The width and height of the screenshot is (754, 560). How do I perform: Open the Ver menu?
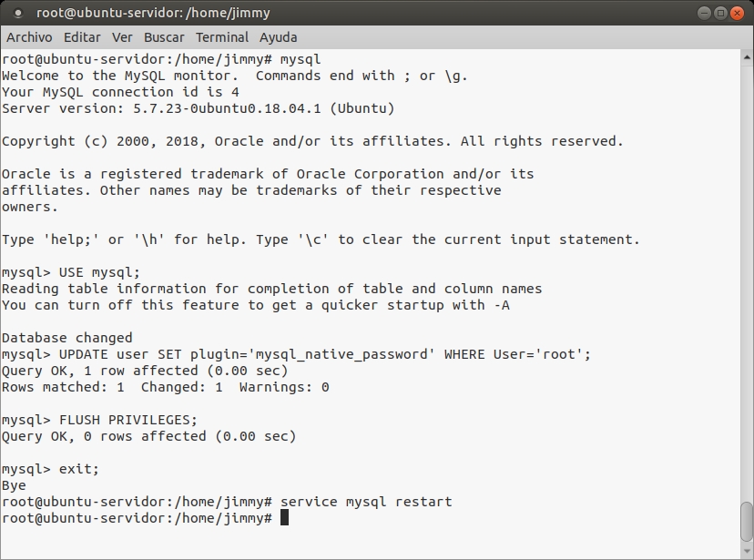(x=122, y=37)
